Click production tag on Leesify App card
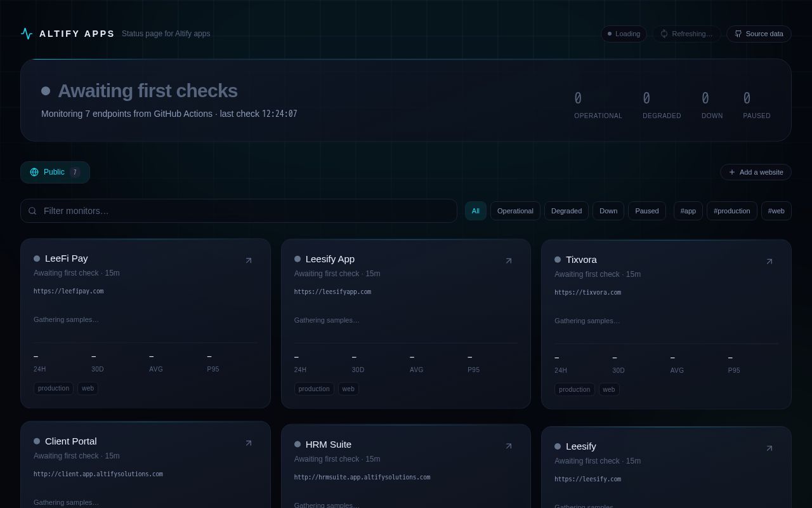This screenshot has width=812, height=508. pyautogui.click(x=314, y=389)
